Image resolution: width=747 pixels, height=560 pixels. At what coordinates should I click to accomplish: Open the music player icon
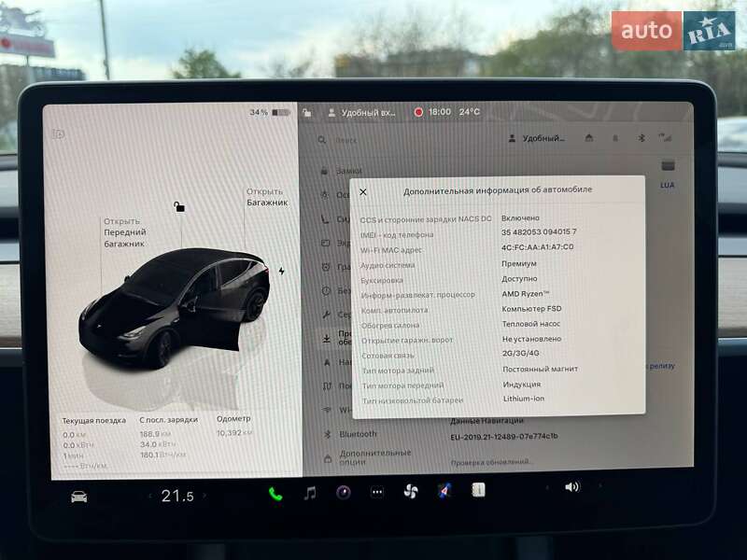click(310, 493)
